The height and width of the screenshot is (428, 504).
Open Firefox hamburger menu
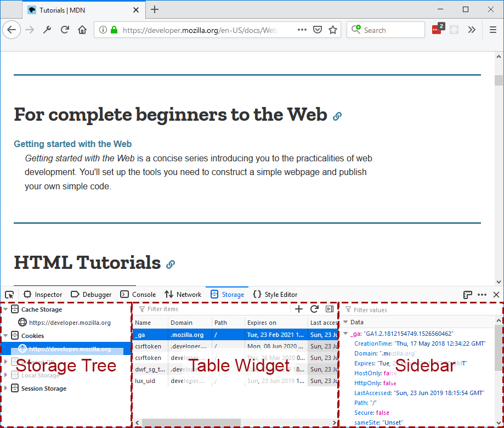pos(493,30)
